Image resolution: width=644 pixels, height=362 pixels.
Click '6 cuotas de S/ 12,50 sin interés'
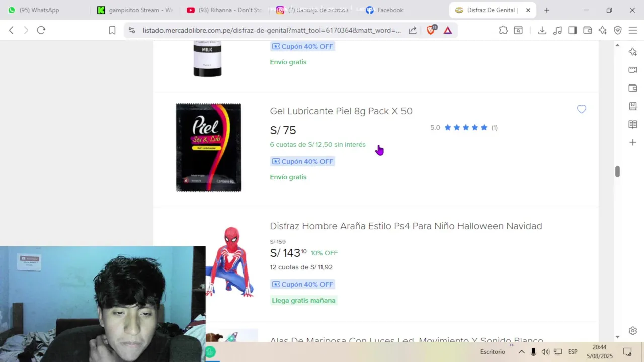[x=317, y=145]
